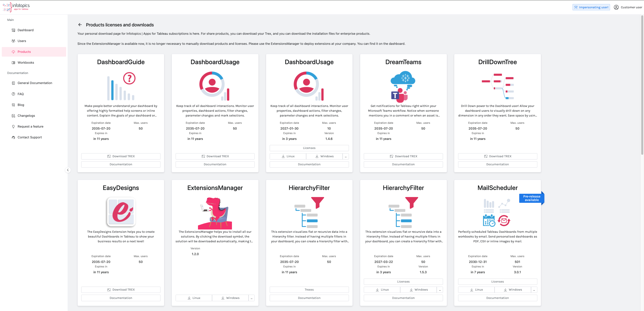Click the Infotopics logo
Image resolution: width=644 pixels, height=311 pixels.
coord(16,7)
